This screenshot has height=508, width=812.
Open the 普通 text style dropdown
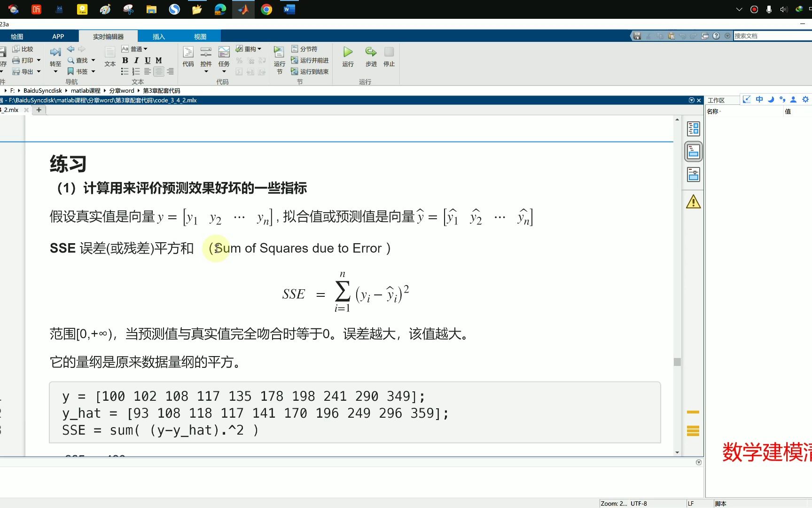coord(139,48)
